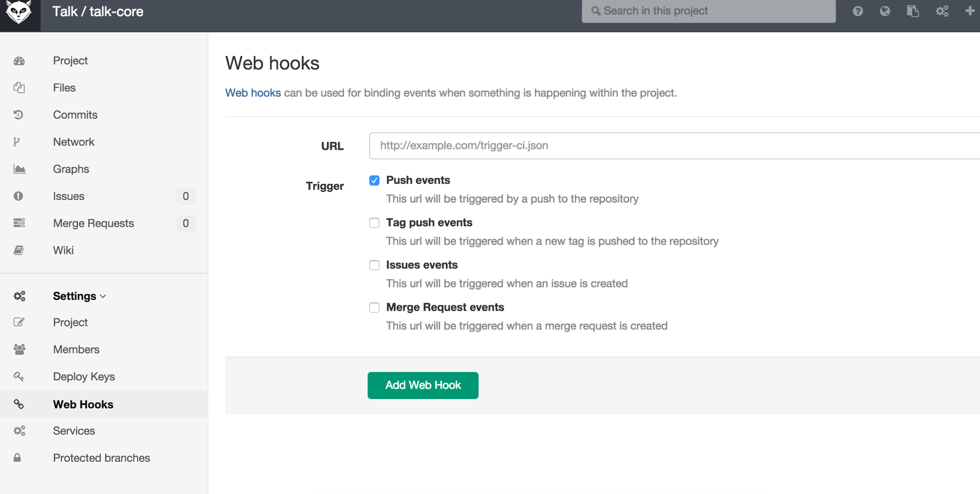
Task: Click the Graphs chart icon in sidebar
Action: 19,169
